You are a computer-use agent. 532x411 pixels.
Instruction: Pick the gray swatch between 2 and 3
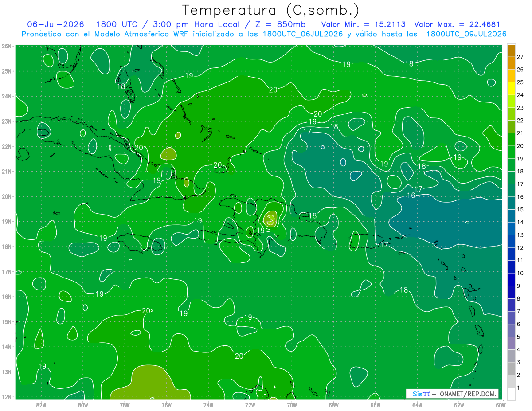pos(511,368)
